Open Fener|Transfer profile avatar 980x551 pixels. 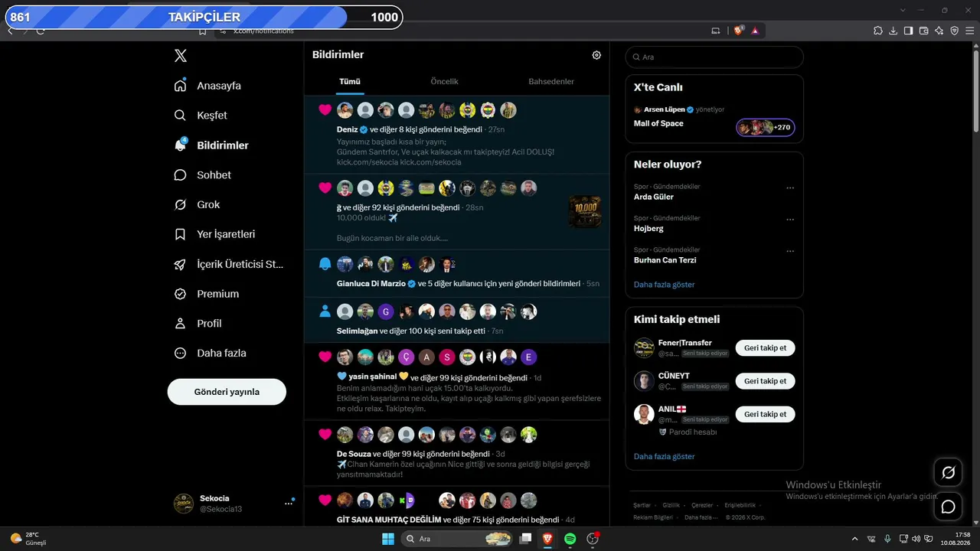644,348
